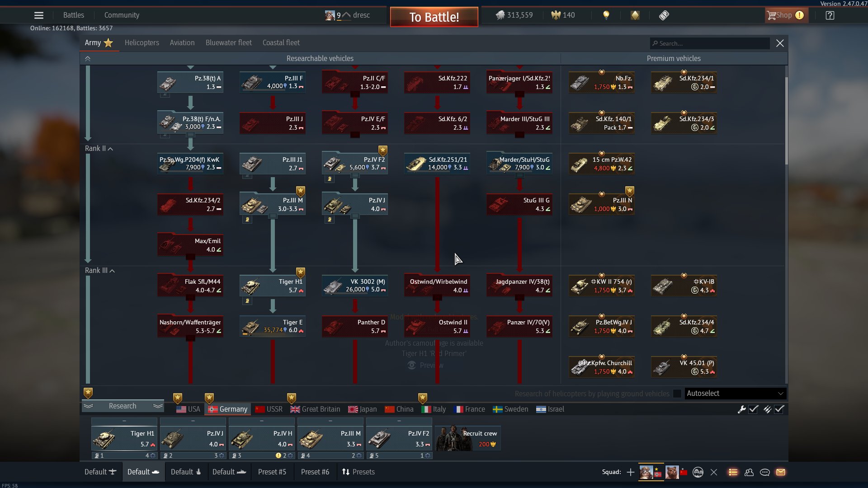This screenshot has width=868, height=488.
Task: Switch to the Helicopters tab
Action: (142, 43)
